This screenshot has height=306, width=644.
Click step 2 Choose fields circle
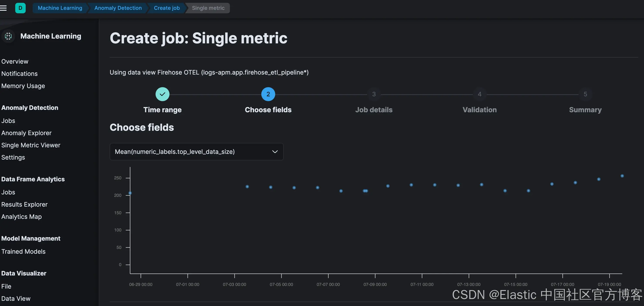pyautogui.click(x=268, y=94)
